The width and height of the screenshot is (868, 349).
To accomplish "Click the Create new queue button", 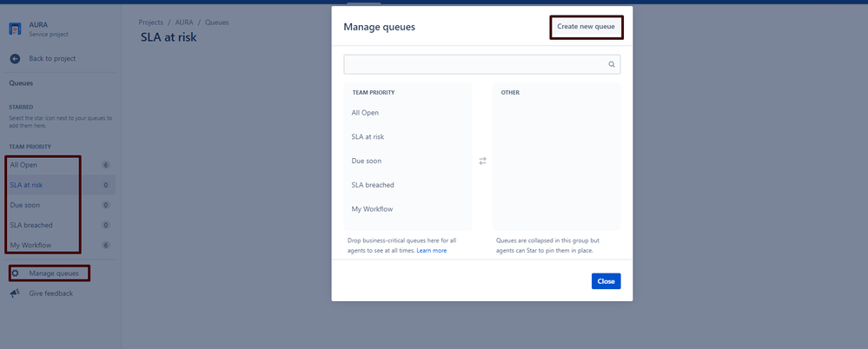I will (586, 27).
